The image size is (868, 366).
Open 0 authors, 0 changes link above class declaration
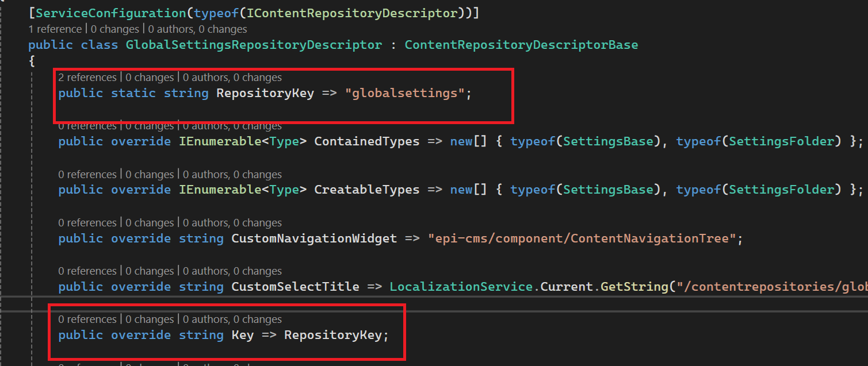point(197,29)
